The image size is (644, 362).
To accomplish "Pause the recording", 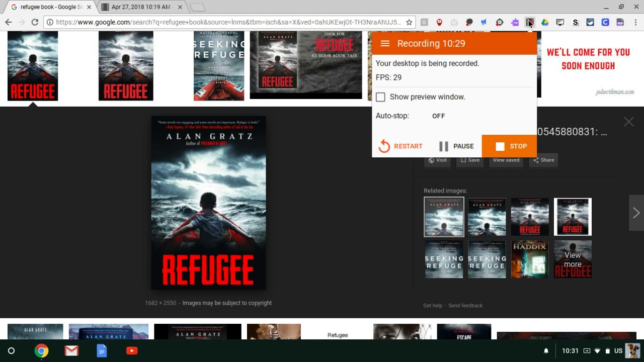I will 456,146.
